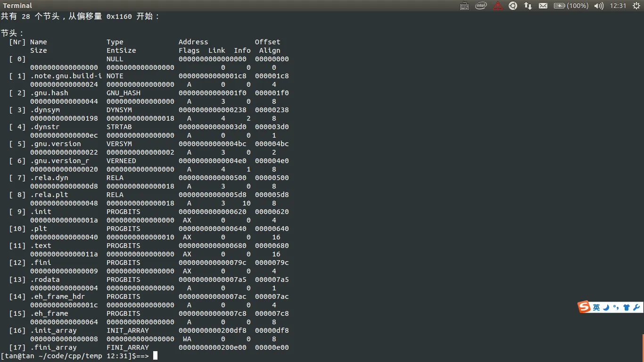The height and width of the screenshot is (362, 644).
Task: Click the .rela.plt section name
Action: point(49,195)
